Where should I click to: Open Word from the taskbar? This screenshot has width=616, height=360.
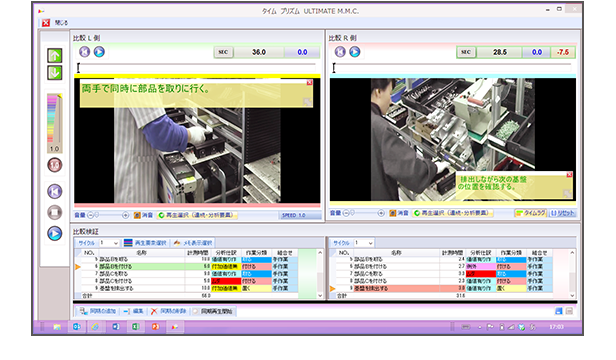coord(116,327)
